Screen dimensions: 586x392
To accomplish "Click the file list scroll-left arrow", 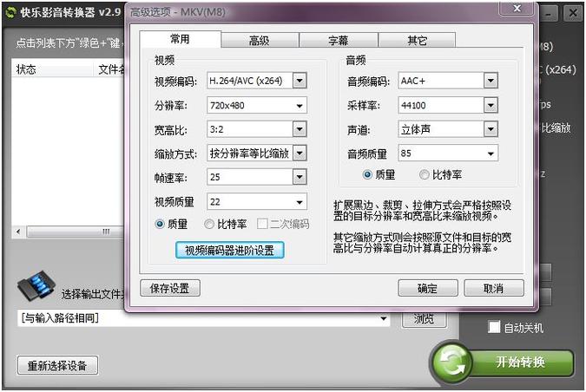I will [x=18, y=232].
